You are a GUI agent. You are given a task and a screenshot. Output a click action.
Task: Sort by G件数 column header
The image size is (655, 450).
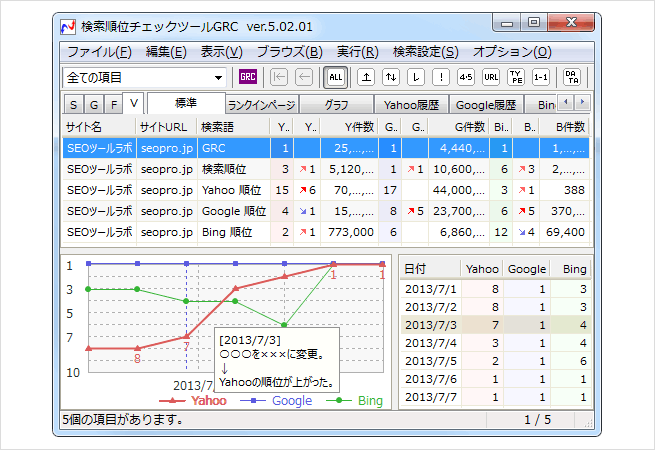pyautogui.click(x=459, y=127)
